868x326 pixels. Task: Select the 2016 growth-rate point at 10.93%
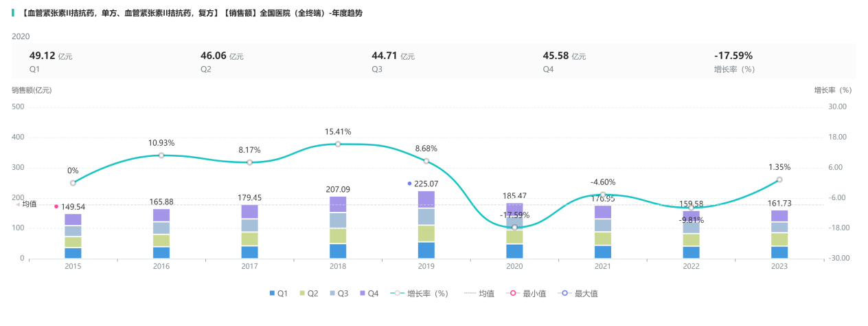161,155
